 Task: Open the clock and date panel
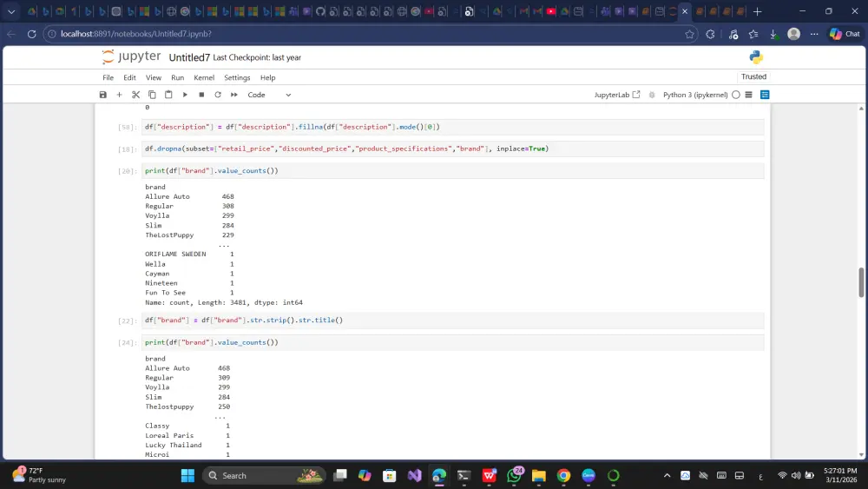(x=839, y=474)
